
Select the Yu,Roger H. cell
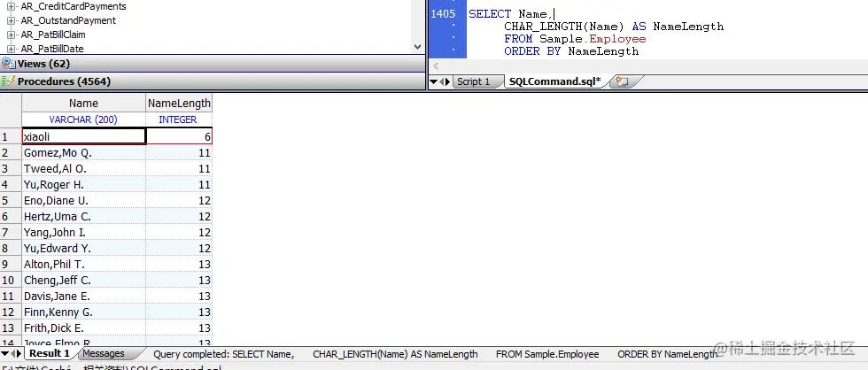(x=83, y=185)
